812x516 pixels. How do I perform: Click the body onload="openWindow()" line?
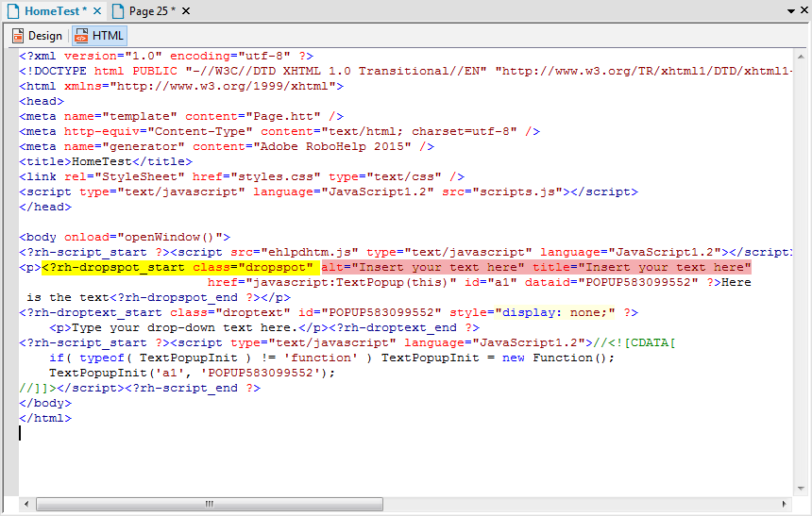(x=125, y=237)
